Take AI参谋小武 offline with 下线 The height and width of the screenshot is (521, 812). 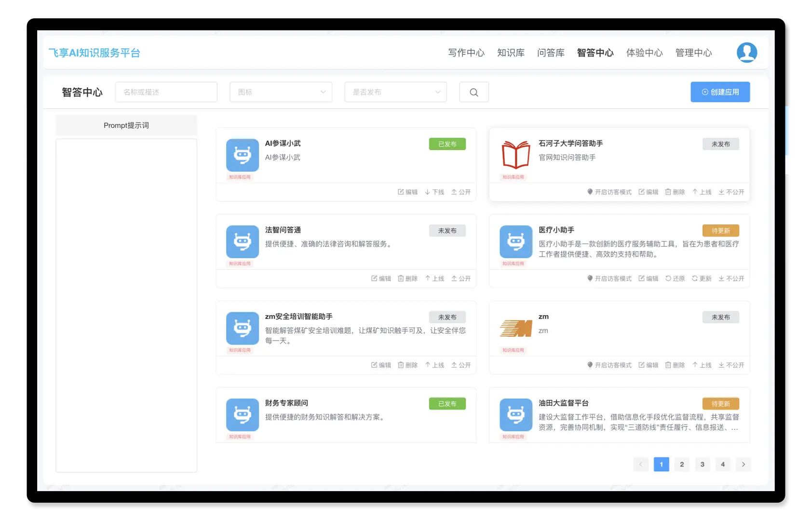434,192
